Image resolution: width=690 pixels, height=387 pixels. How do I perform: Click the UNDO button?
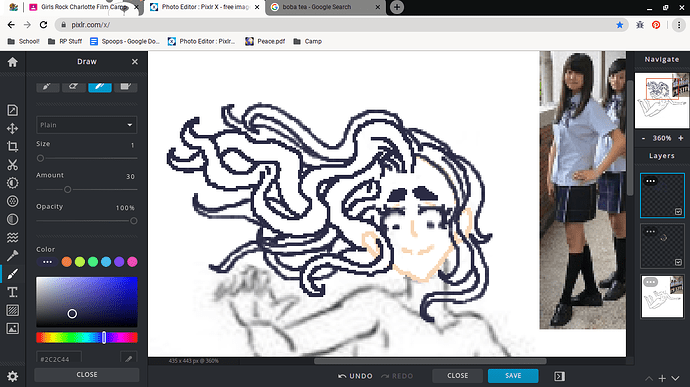(x=356, y=376)
